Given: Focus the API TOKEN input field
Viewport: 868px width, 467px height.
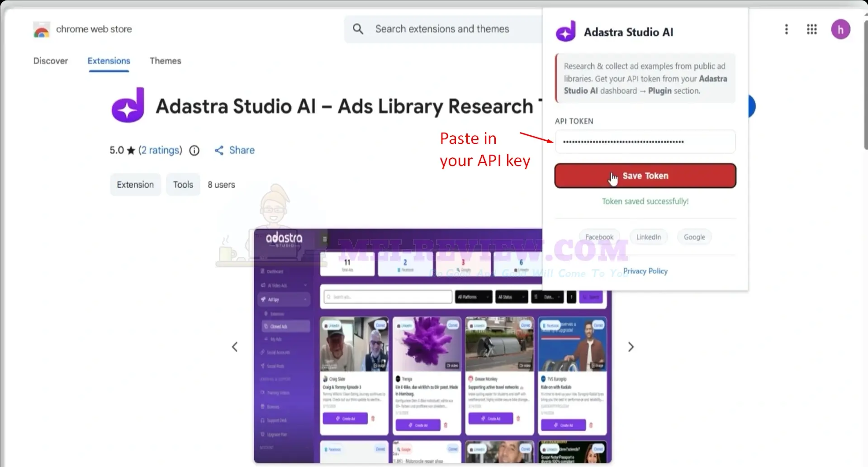Looking at the screenshot, I should click(645, 142).
